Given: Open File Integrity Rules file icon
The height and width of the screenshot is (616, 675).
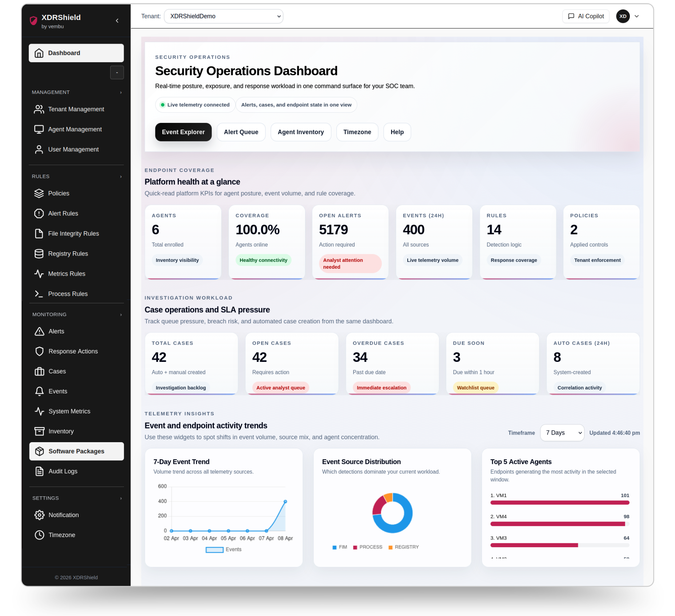Looking at the screenshot, I should pos(39,233).
